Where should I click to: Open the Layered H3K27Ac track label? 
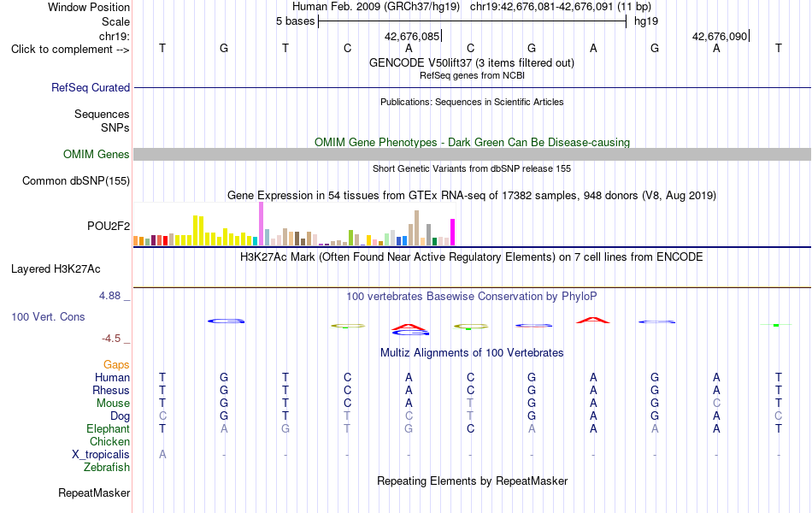click(56, 269)
